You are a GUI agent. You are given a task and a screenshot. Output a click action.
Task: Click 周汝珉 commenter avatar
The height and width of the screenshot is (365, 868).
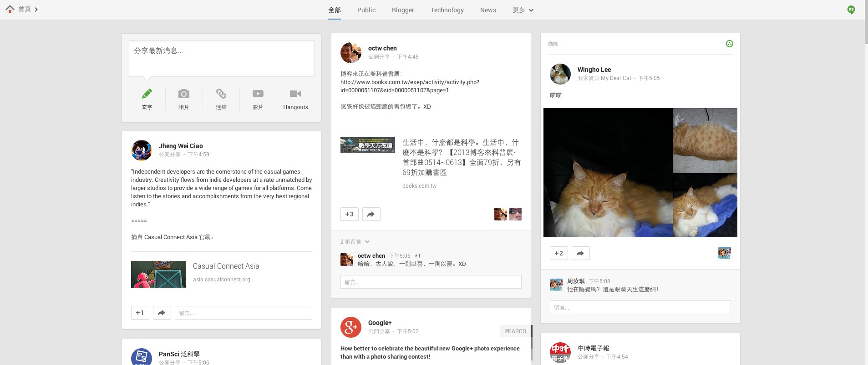556,285
